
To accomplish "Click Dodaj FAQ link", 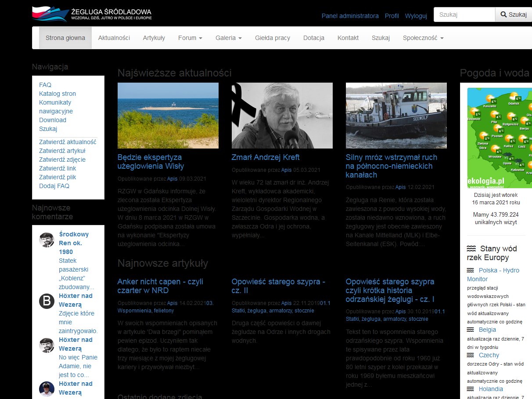I will click(54, 186).
